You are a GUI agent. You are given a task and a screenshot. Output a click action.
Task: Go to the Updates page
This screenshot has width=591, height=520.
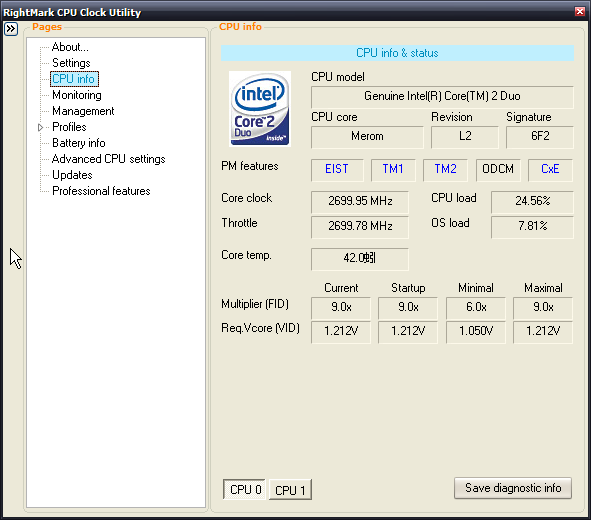click(72, 175)
